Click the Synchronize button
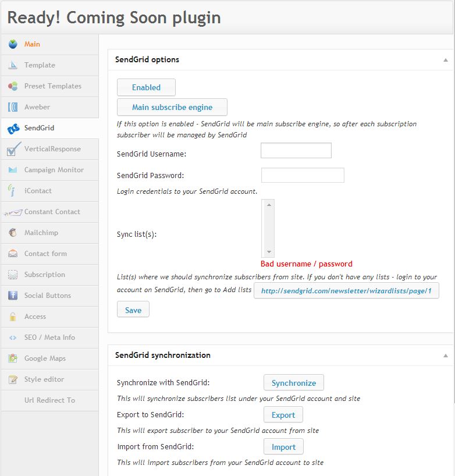455x476 pixels. click(294, 382)
